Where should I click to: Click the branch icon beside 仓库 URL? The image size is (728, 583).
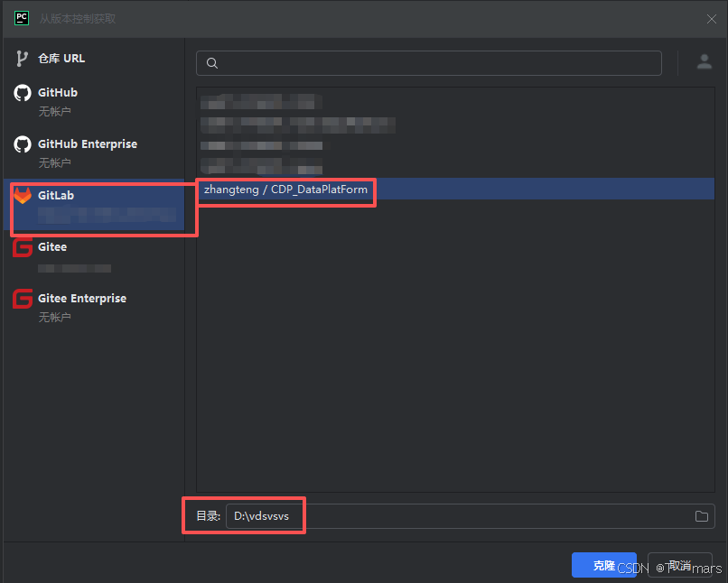tap(22, 59)
